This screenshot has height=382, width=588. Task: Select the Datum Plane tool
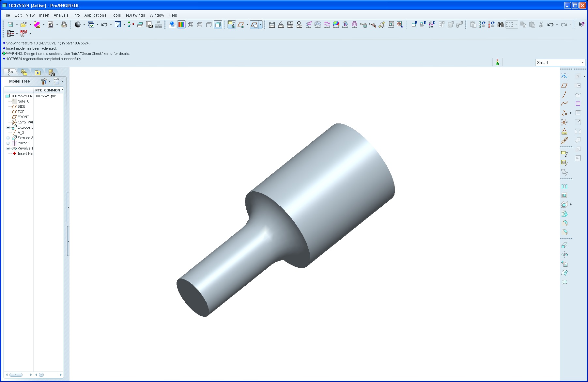(564, 86)
